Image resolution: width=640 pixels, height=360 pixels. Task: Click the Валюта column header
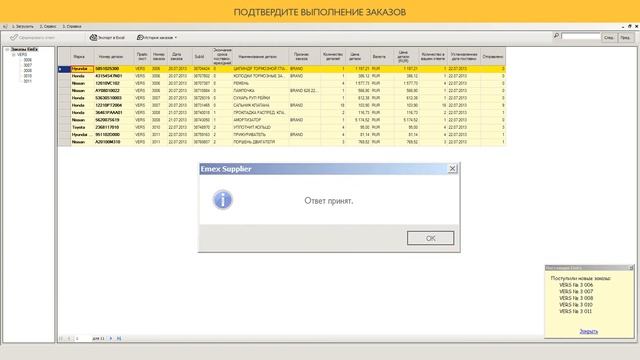[x=382, y=57]
